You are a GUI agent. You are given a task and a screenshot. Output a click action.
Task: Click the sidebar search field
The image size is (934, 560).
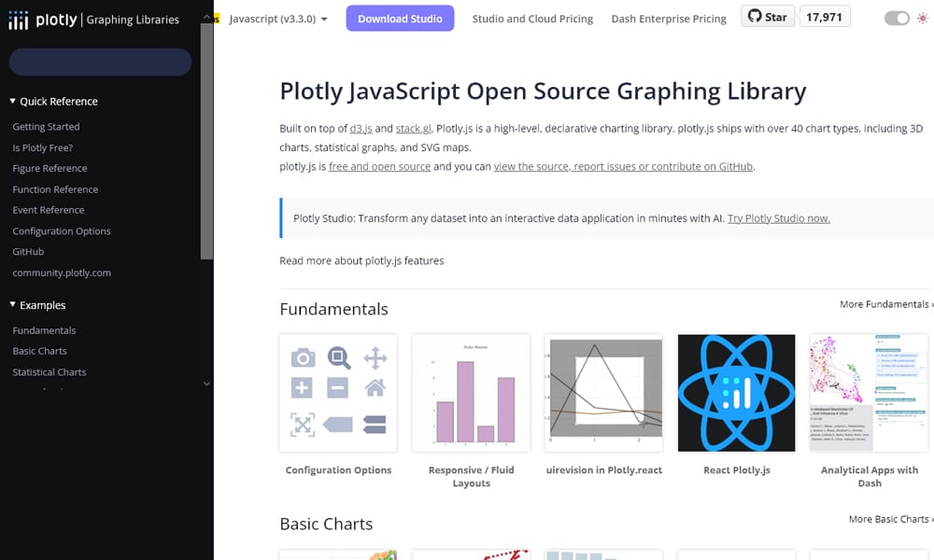point(100,62)
